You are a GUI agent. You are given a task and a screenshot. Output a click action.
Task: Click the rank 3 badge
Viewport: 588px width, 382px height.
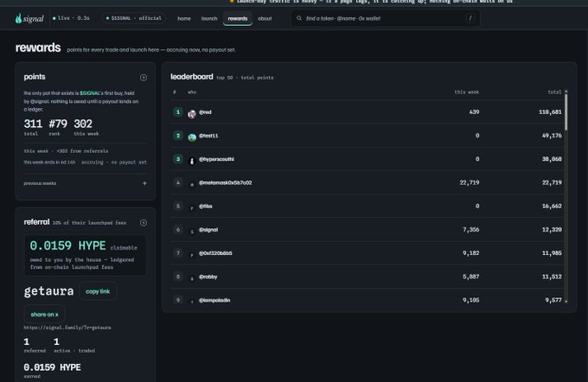coord(178,159)
